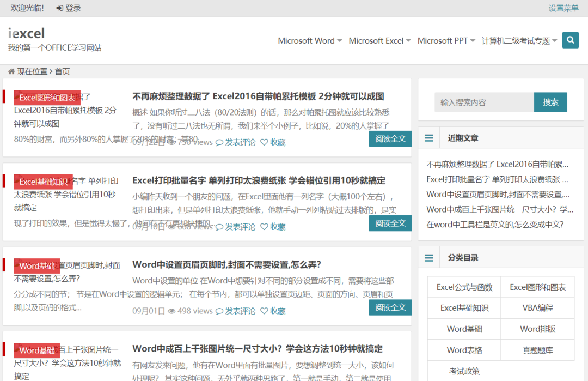
Task: Click the heart 收藏 icon on the Excel打印 article
Action: point(264,226)
